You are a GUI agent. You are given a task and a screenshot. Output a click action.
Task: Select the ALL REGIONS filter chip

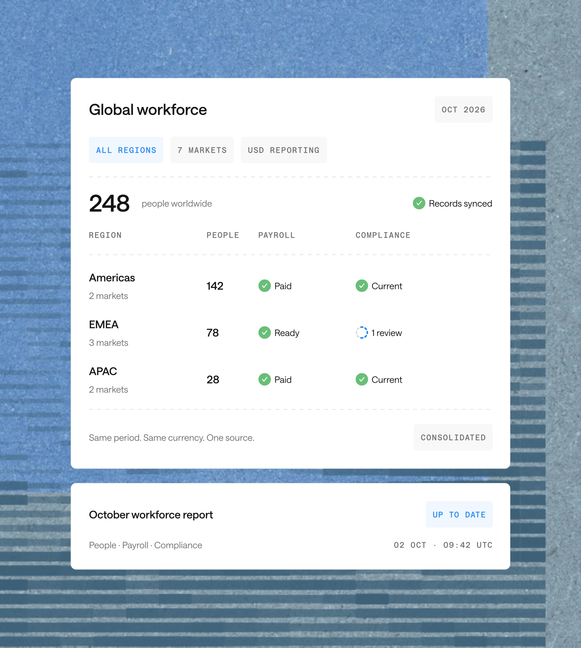tap(126, 150)
